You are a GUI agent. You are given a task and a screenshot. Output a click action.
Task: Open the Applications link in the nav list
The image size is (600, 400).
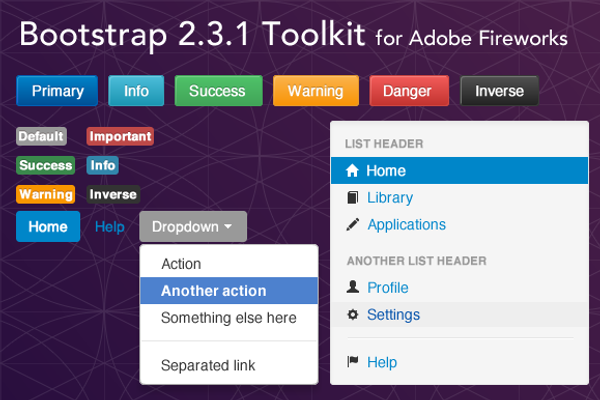click(x=406, y=225)
